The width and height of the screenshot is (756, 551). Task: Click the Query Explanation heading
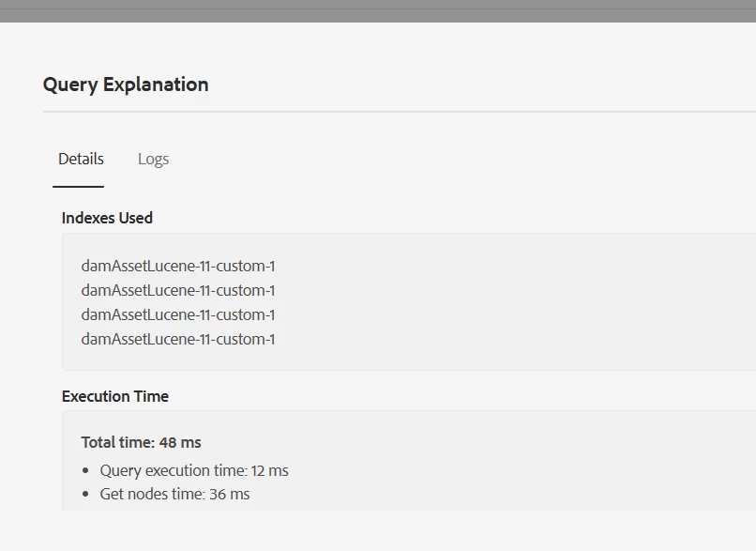[126, 84]
